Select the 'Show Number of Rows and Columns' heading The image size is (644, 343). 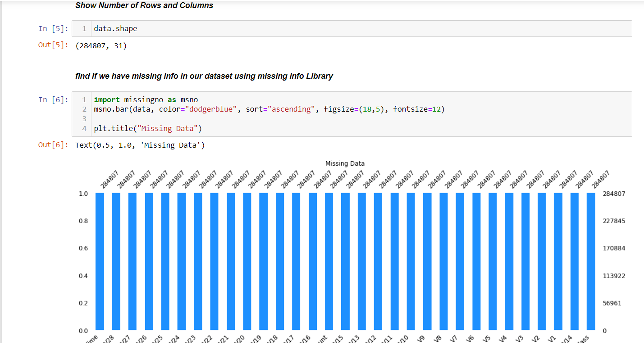point(144,5)
